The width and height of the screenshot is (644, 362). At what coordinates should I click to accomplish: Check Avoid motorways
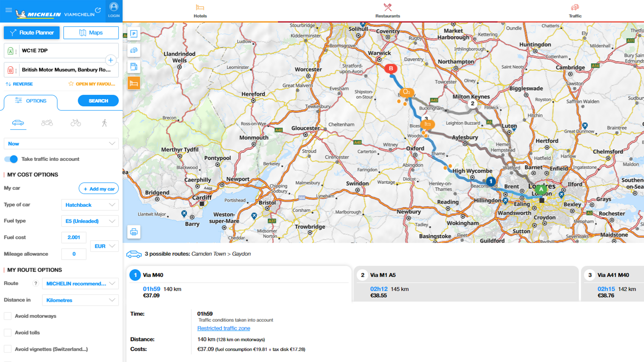(8, 316)
